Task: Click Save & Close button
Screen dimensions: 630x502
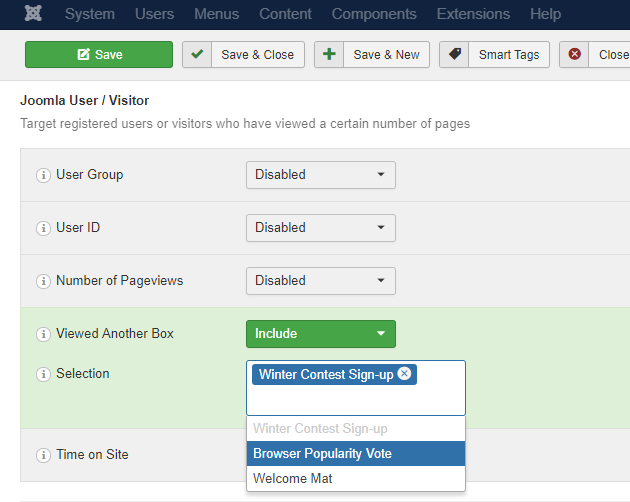Action: tap(243, 54)
